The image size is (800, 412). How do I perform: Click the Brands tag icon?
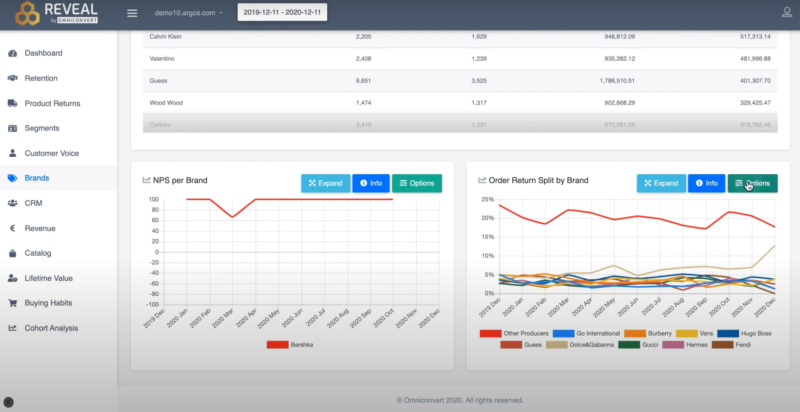point(13,178)
